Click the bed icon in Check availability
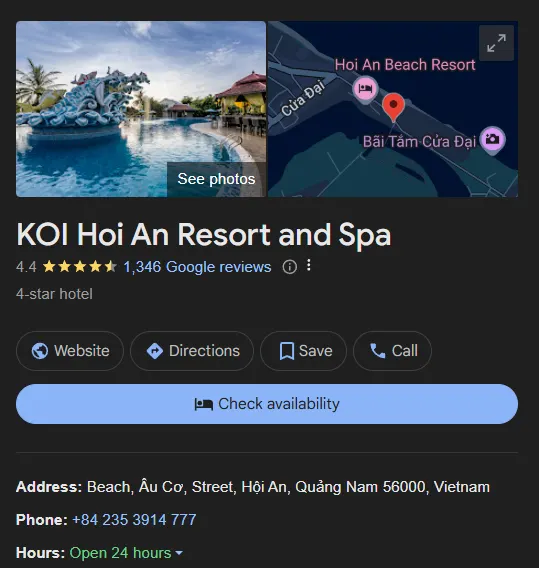Screen dimensions: 539x568 click(204, 404)
